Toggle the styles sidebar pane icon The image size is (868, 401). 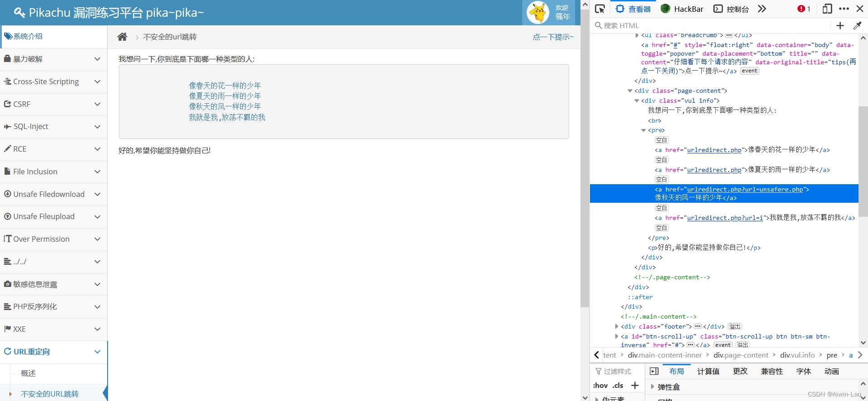(x=654, y=372)
